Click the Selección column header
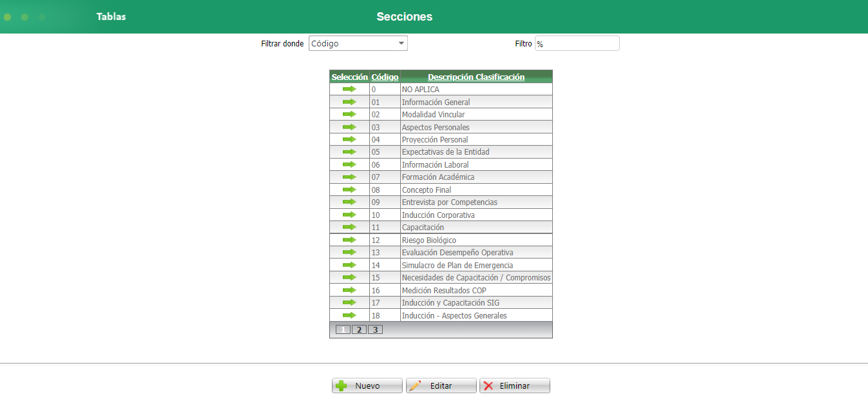 (x=349, y=77)
